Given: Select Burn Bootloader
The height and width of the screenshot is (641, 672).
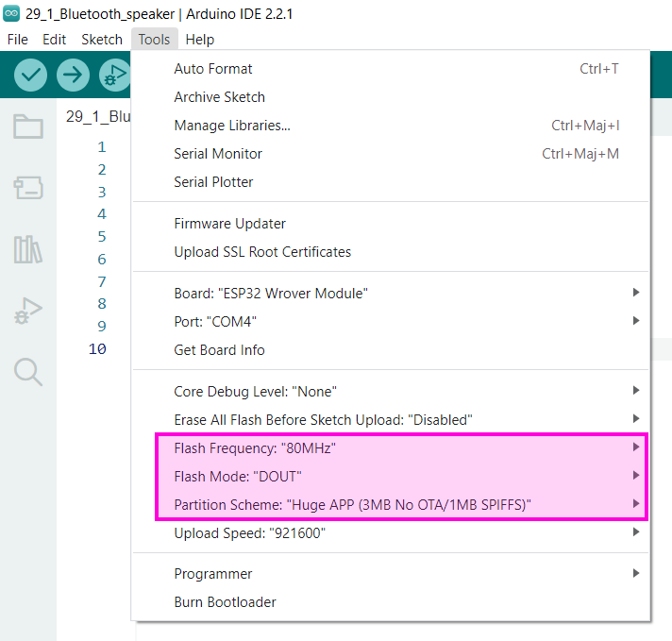Looking at the screenshot, I should 391,602.
